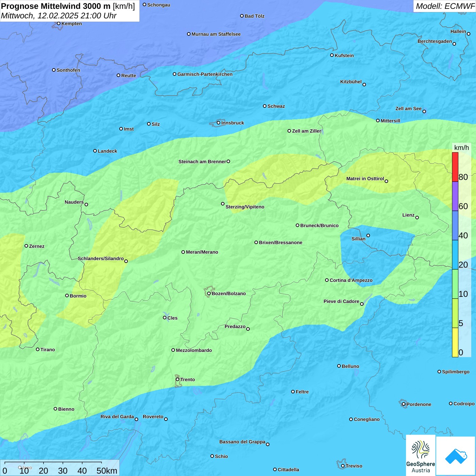Viewport: 476px width, 476px height.
Task: Click the 'Predazzo' label
Action: (235, 326)
